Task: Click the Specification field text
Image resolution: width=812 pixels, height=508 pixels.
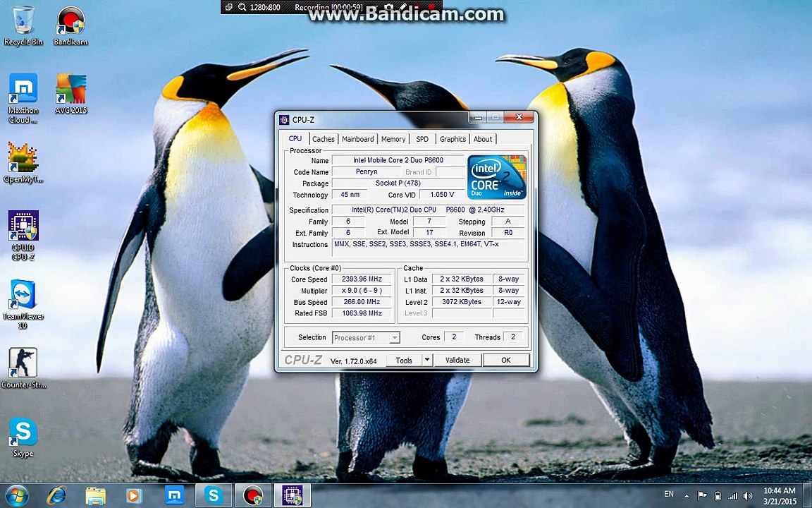Action: 428,210
